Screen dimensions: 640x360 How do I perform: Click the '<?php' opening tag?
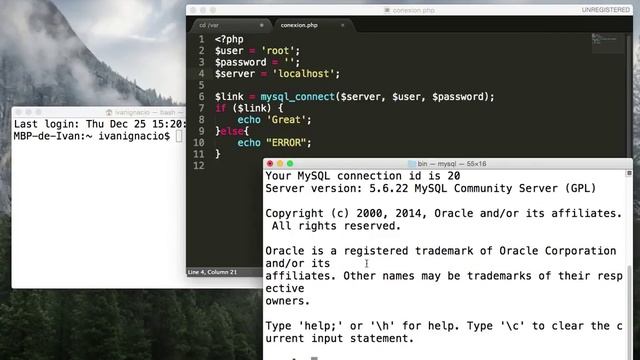click(x=229, y=39)
